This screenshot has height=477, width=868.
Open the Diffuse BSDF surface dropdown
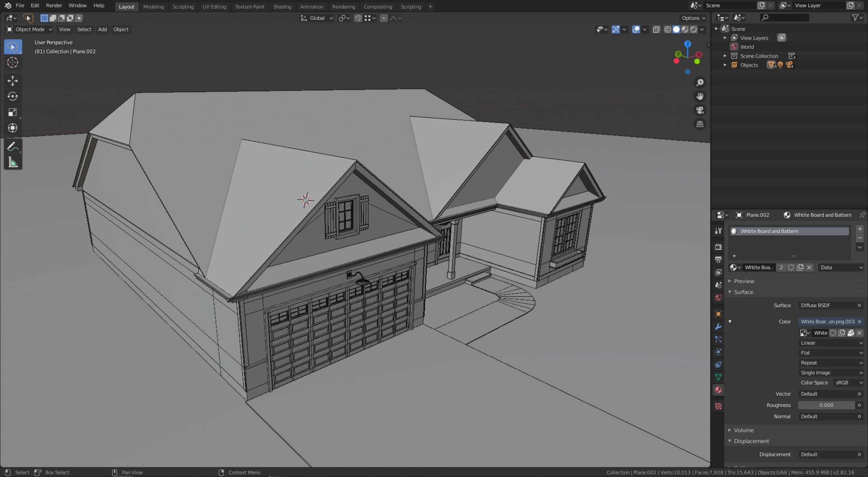pos(830,305)
